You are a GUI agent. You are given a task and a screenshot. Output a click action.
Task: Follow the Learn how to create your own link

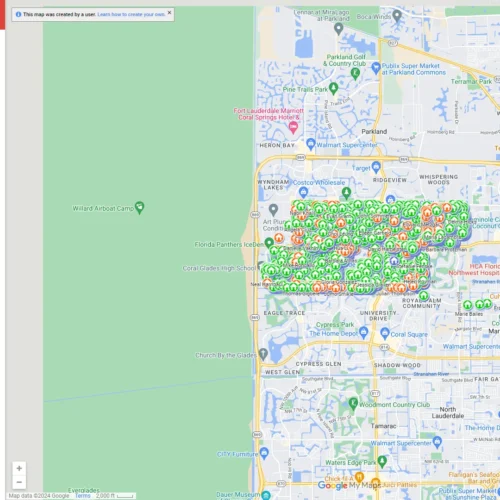pos(131,14)
